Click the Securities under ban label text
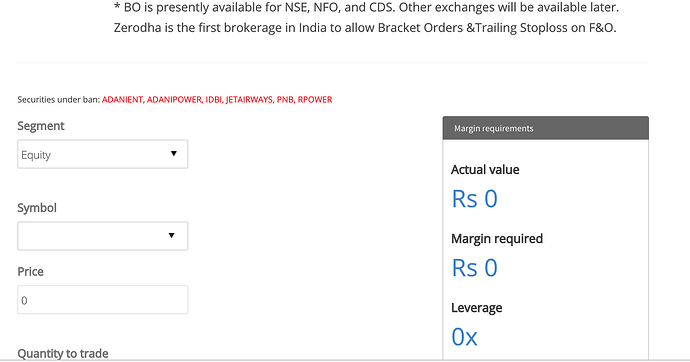Viewport: 690px width, 362px height. pyautogui.click(x=59, y=100)
